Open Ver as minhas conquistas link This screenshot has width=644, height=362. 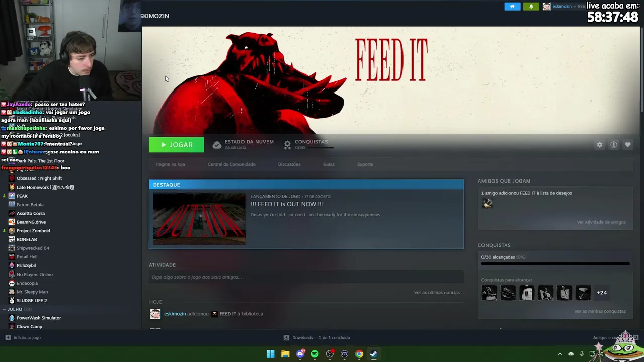600,311
